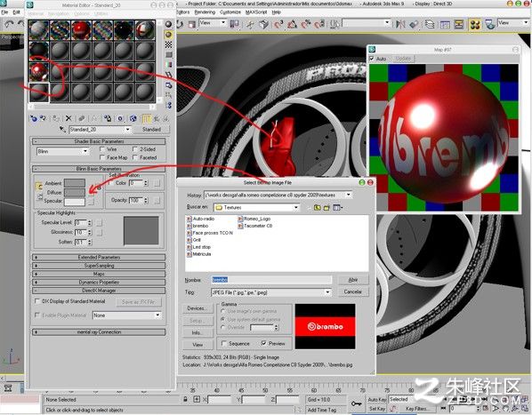Screen dimensions: 532x415
Task: Click Nombre filename input field
Action: tap(271, 280)
